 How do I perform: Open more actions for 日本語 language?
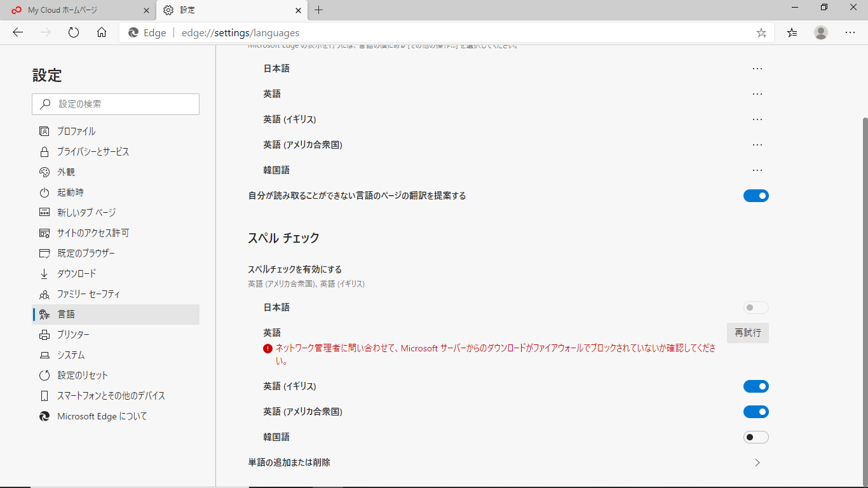[757, 69]
